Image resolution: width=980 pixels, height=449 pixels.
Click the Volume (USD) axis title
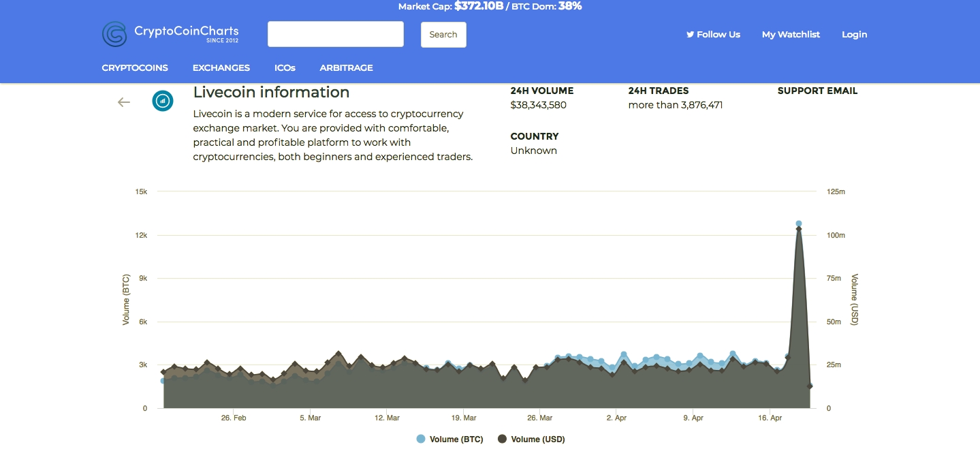[x=854, y=300]
